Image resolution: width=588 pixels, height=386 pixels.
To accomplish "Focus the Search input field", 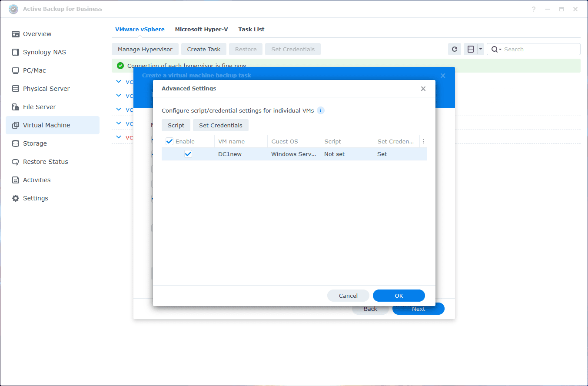I will click(541, 49).
